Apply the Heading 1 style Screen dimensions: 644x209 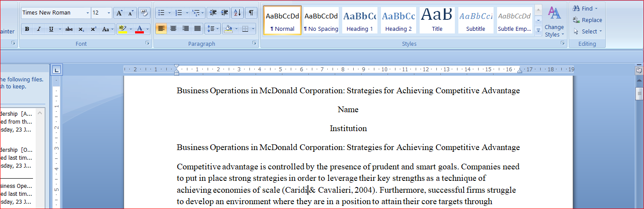pyautogui.click(x=360, y=20)
